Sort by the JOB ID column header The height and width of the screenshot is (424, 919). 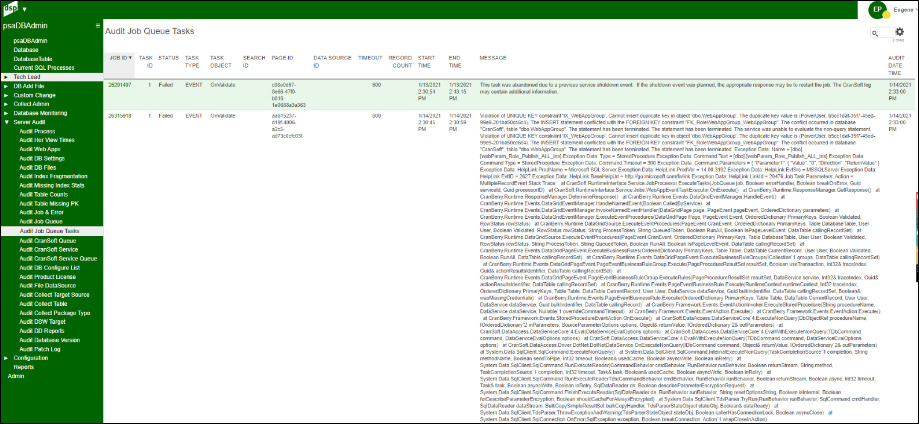(x=120, y=58)
